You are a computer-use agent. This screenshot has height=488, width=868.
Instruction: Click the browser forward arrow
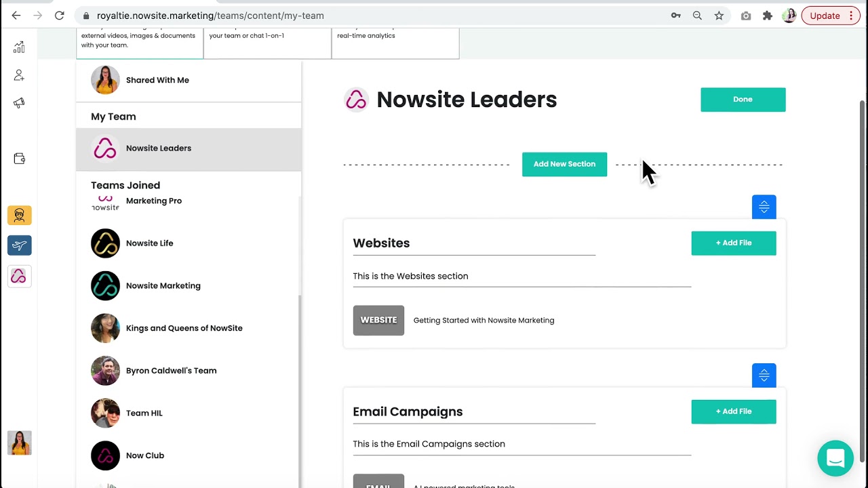pyautogui.click(x=38, y=16)
